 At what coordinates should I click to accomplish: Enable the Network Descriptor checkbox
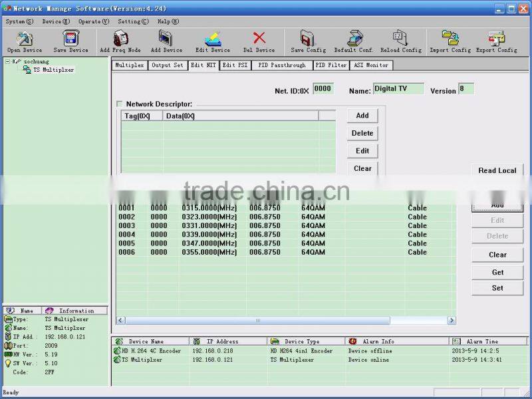point(120,104)
